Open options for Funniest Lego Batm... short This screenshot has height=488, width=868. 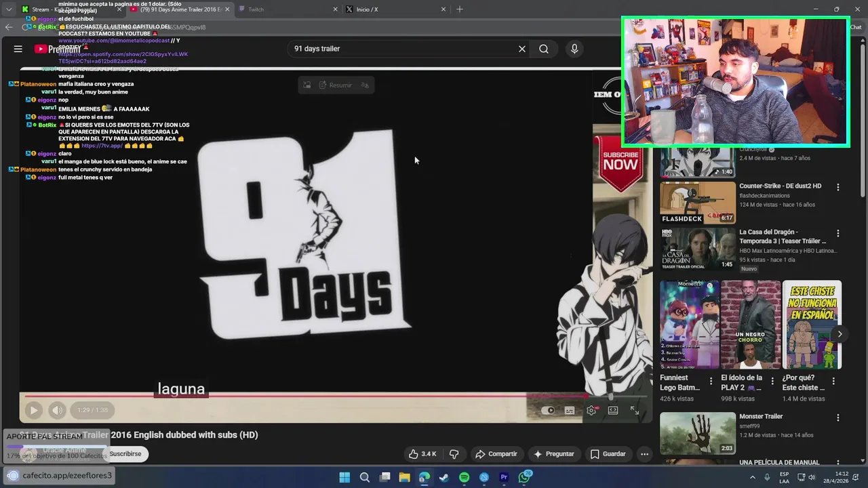tap(711, 382)
